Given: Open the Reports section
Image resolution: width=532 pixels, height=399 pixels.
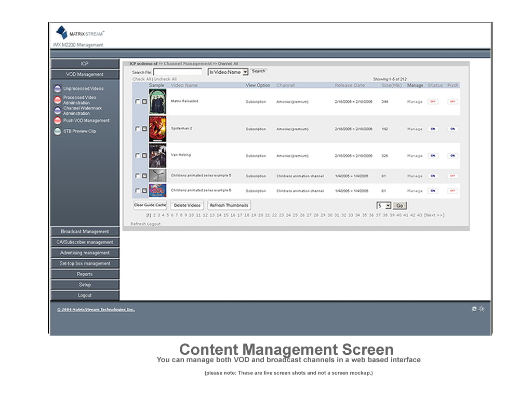Looking at the screenshot, I should click(85, 274).
